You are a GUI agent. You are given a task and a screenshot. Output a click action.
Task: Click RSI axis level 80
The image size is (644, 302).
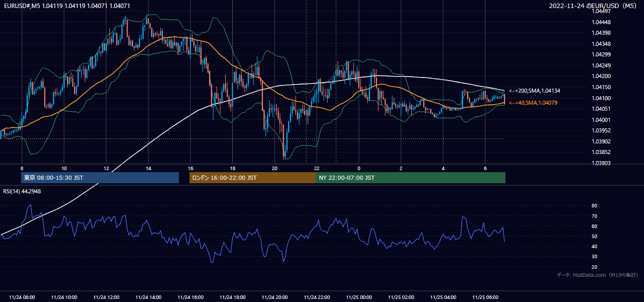click(594, 206)
